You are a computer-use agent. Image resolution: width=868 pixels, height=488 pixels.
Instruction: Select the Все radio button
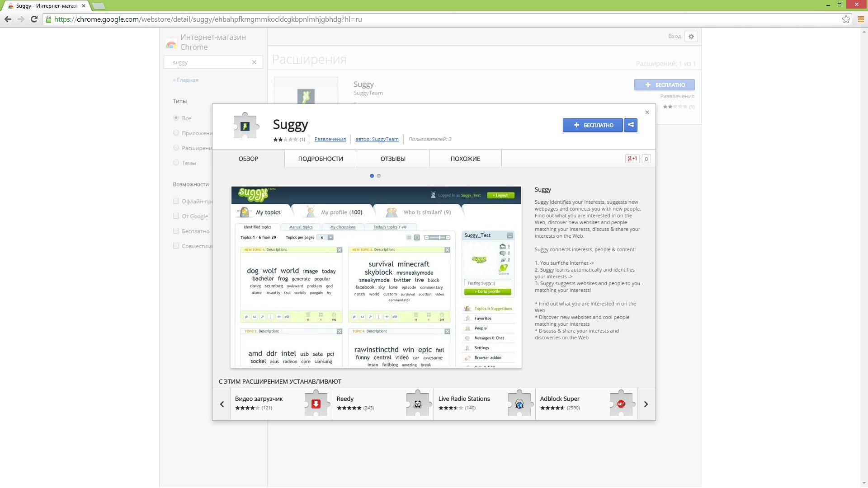click(x=176, y=118)
